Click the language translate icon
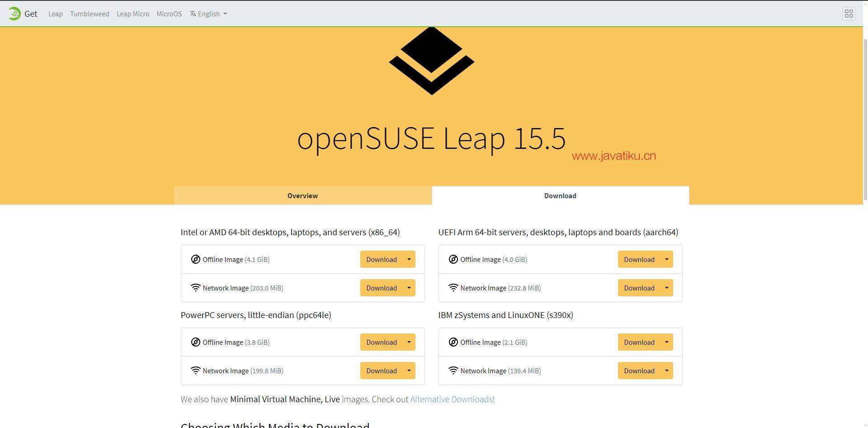Screen dimensions: 868x428 click(x=193, y=14)
